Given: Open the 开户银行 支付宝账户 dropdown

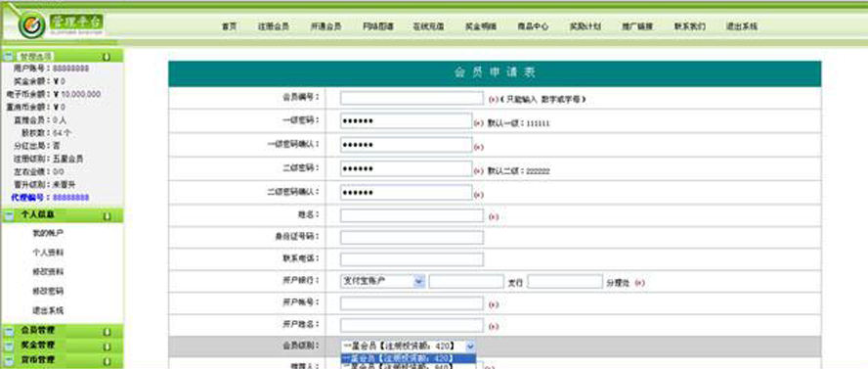Looking at the screenshot, I should [382, 282].
